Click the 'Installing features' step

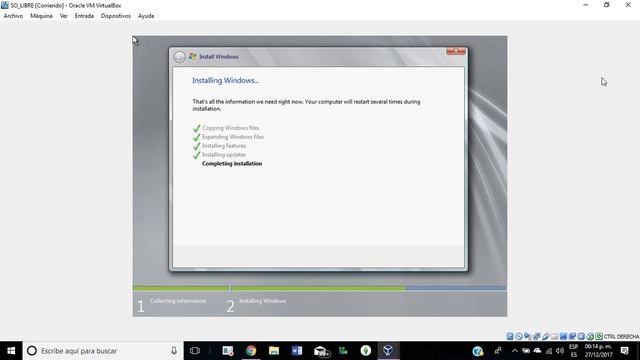coord(224,146)
